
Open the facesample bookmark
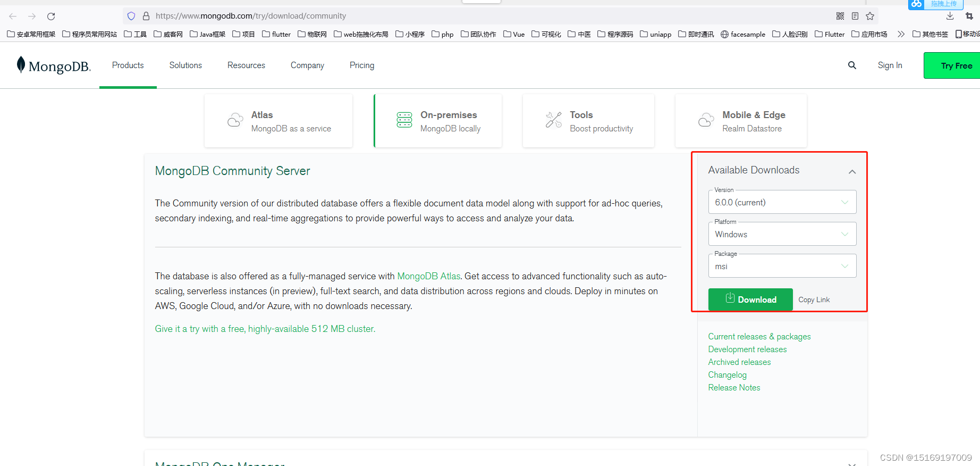743,34
